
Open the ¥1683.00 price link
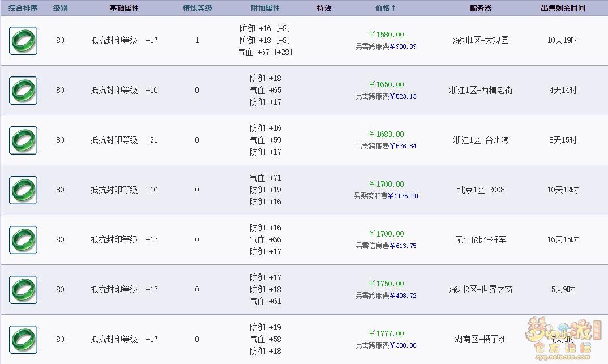[x=387, y=135]
